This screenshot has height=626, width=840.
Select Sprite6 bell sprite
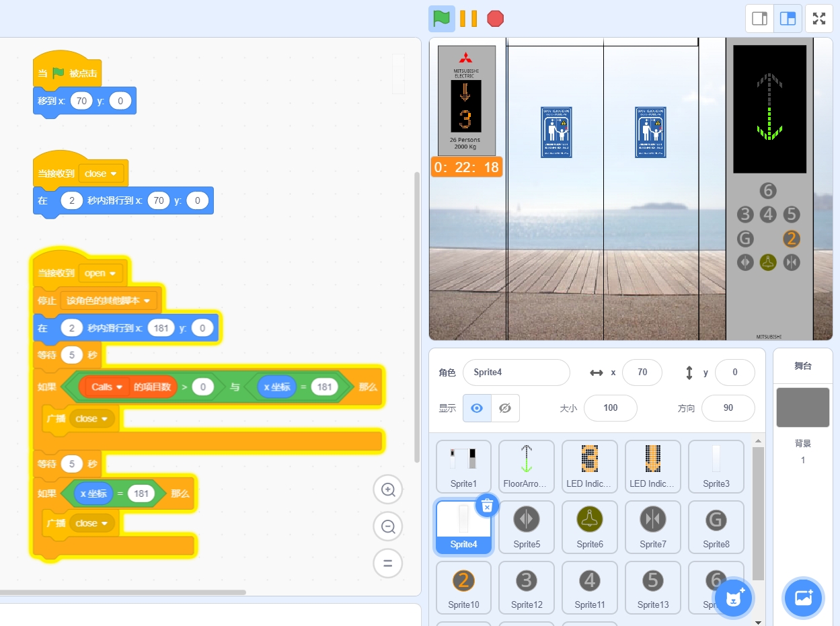click(x=590, y=526)
